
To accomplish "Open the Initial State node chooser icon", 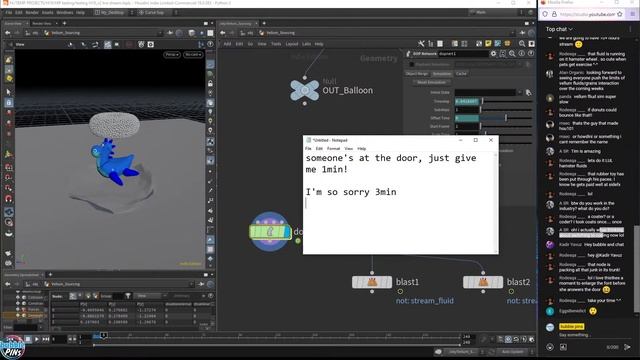I will (x=529, y=93).
